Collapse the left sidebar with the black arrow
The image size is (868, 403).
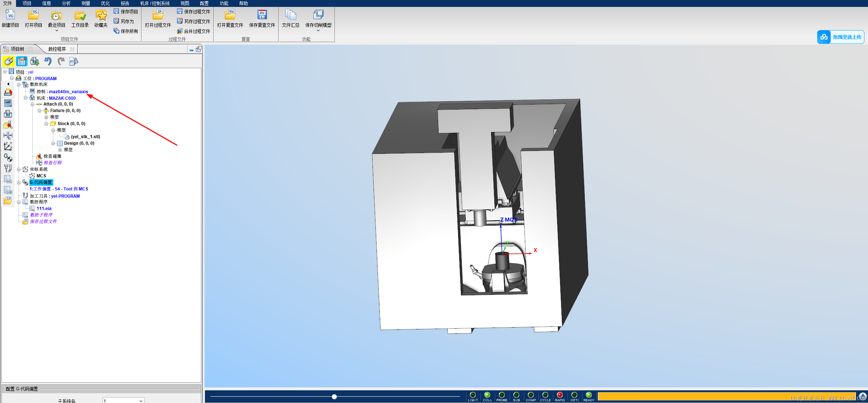coord(8,84)
